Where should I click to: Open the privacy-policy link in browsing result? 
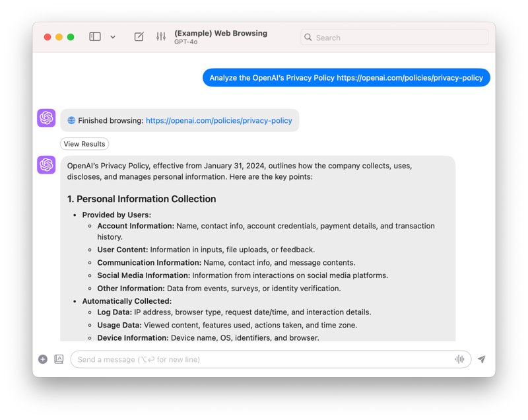(x=218, y=121)
